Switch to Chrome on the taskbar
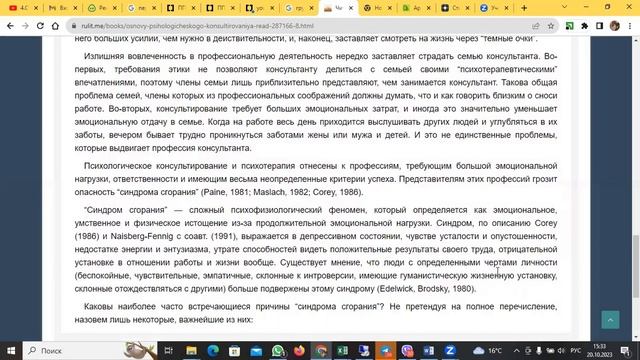640x360 pixels. coord(321,351)
